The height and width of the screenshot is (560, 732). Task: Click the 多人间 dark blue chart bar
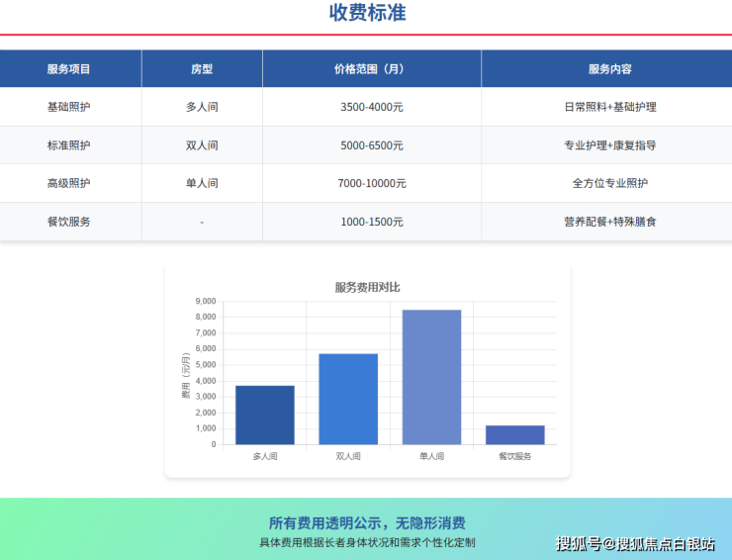pos(264,416)
